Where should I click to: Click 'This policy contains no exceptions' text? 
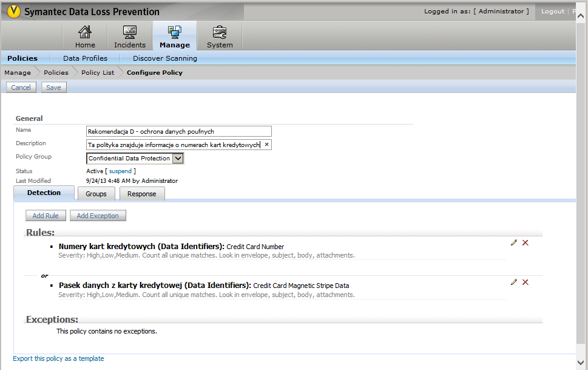tap(107, 331)
